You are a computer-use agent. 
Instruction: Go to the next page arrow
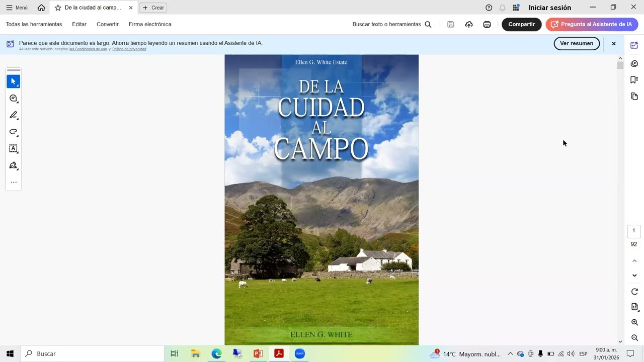pos(634,276)
